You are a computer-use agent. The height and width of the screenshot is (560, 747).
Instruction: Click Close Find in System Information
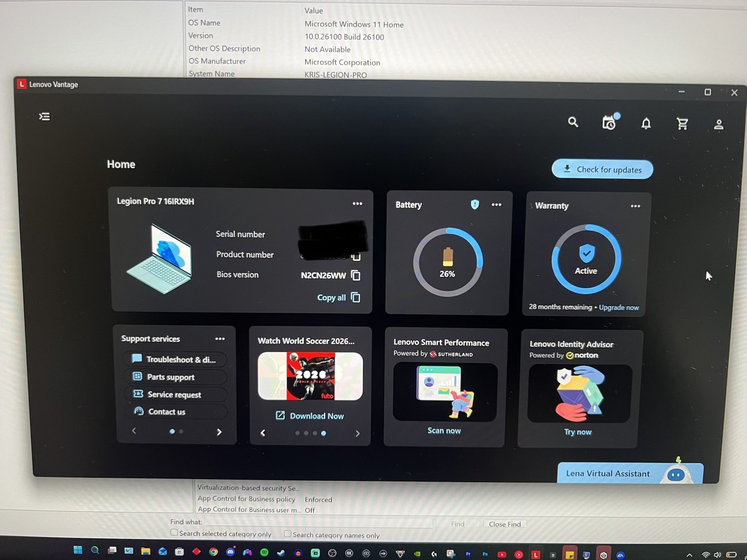pos(505,524)
